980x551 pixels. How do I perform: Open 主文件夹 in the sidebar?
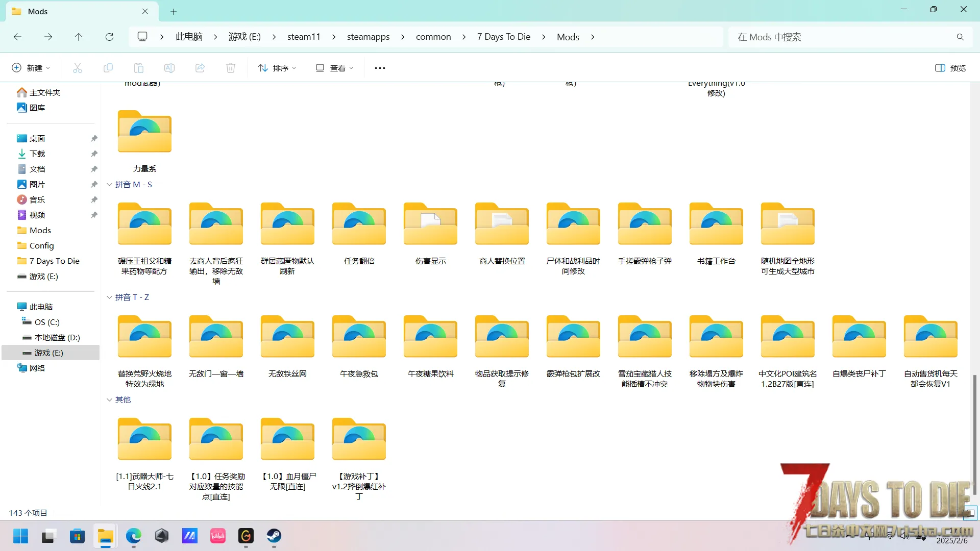point(39,92)
